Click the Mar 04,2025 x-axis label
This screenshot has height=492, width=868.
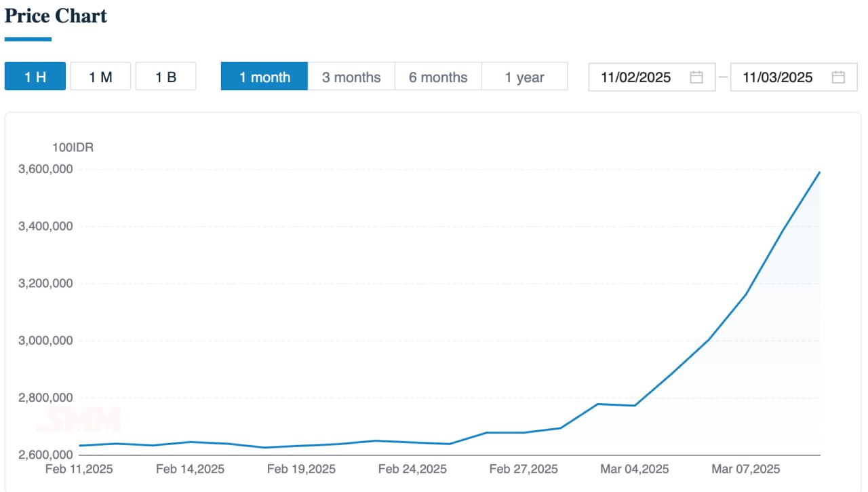pos(634,469)
